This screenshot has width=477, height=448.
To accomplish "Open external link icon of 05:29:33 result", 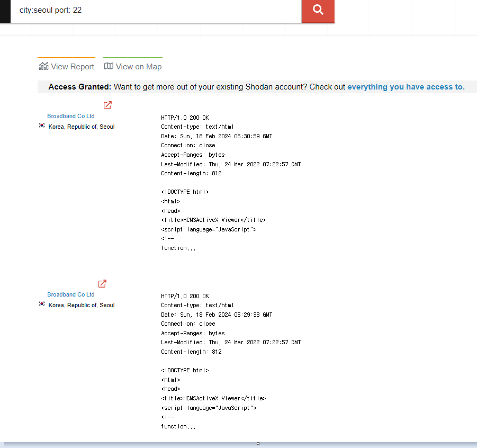I will [102, 284].
